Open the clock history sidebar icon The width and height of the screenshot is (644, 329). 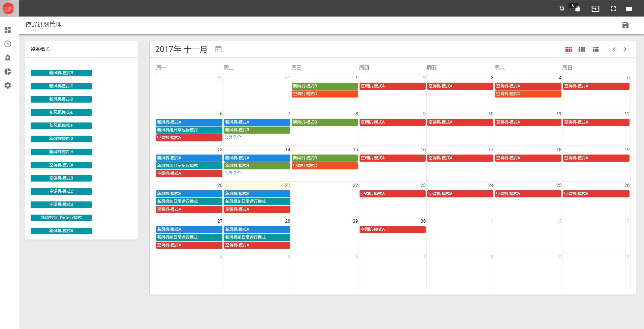pyautogui.click(x=8, y=44)
